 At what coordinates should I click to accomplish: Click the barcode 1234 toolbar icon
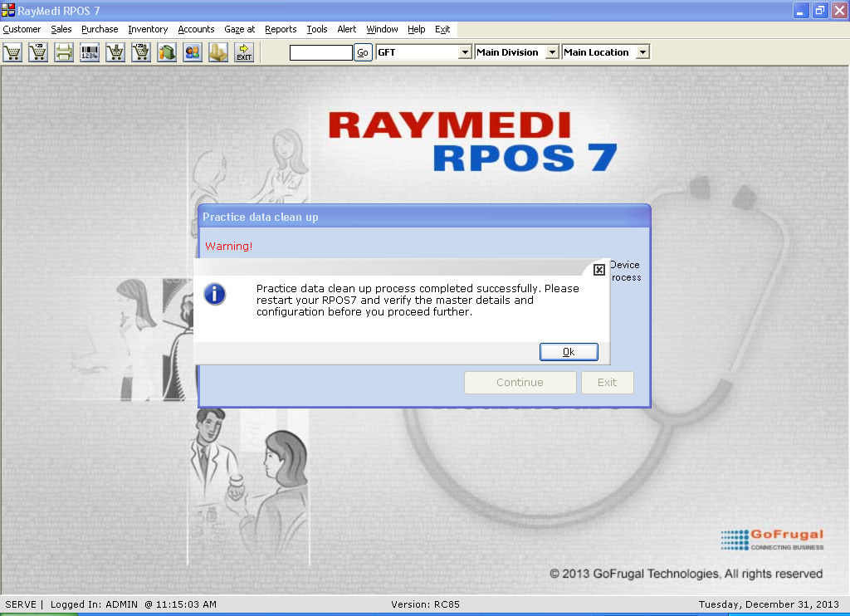pyautogui.click(x=90, y=52)
